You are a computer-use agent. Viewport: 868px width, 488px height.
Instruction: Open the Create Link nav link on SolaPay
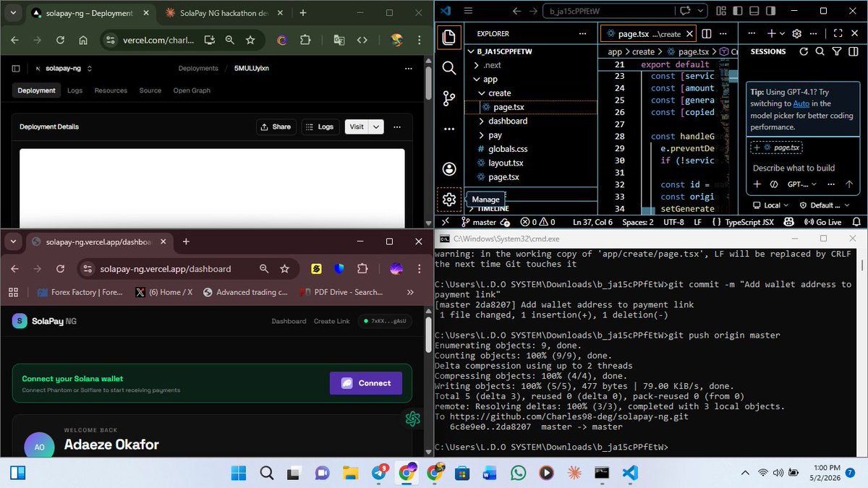(331, 321)
